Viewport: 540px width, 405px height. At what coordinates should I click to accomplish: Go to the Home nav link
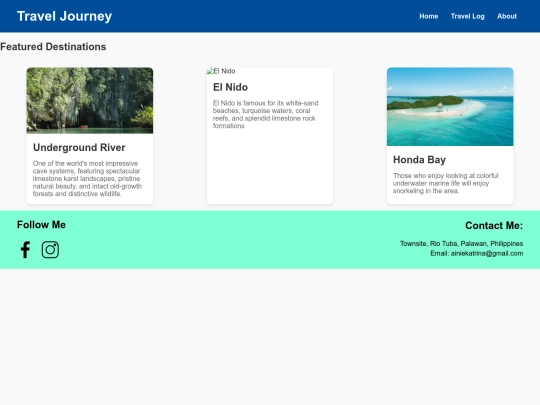click(428, 16)
